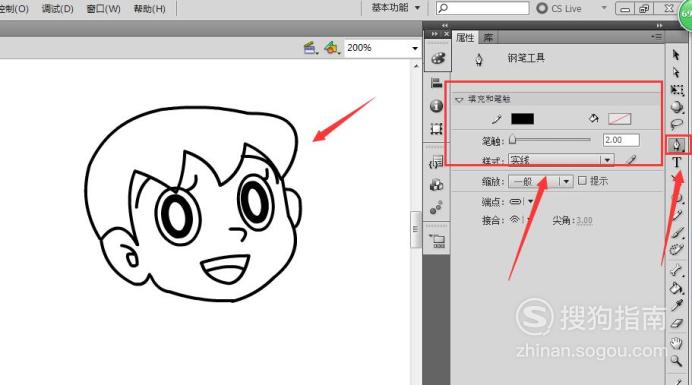The width and height of the screenshot is (692, 385).
Task: Pick the Paint Bucket tool
Action: pyautogui.click(x=676, y=288)
